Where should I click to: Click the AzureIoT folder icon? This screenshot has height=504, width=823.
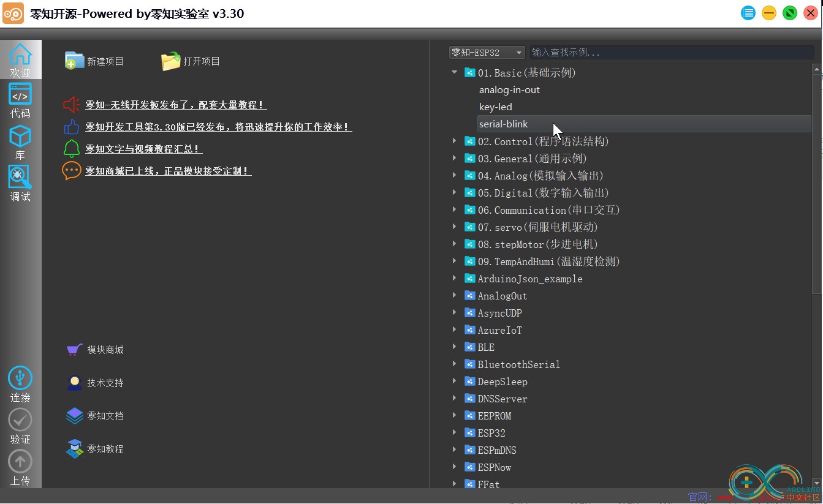coord(470,330)
